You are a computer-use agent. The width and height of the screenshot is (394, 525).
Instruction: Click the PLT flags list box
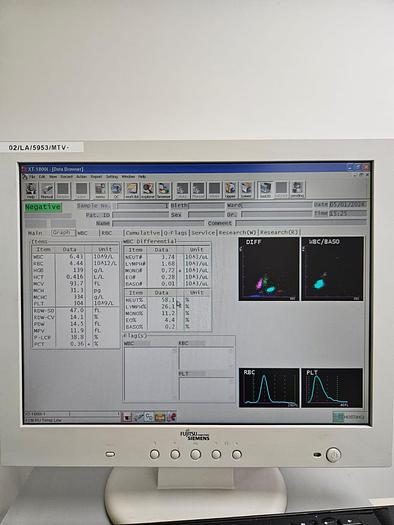(207, 389)
